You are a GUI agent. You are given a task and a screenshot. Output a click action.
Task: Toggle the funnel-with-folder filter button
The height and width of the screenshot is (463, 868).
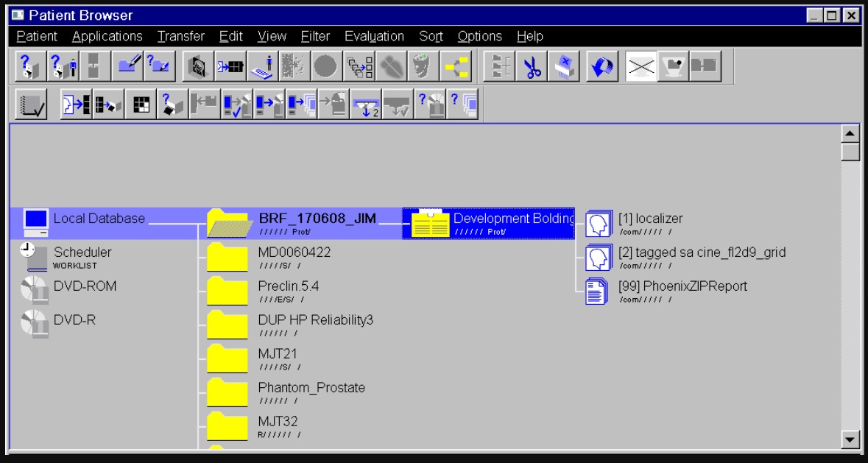[671, 66]
